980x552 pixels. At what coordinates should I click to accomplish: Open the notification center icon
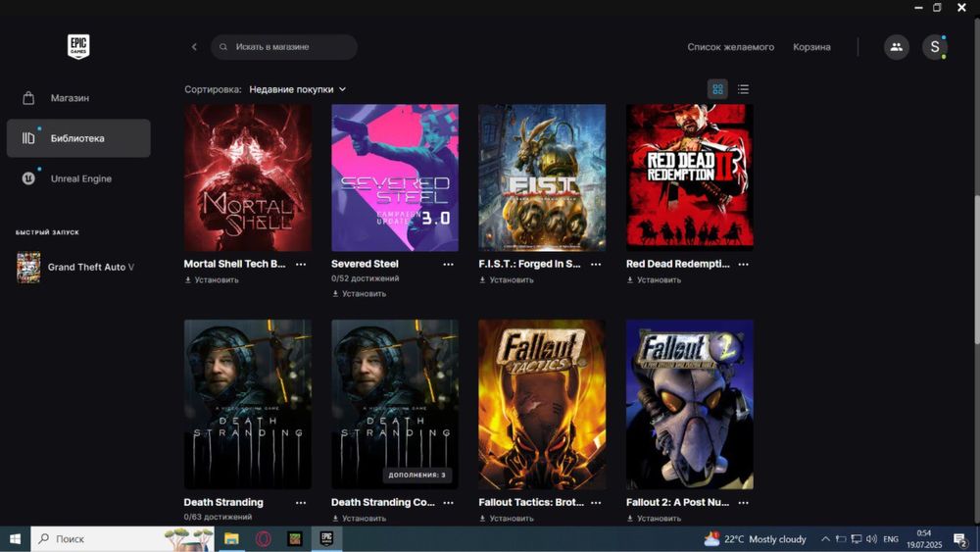[960, 539]
